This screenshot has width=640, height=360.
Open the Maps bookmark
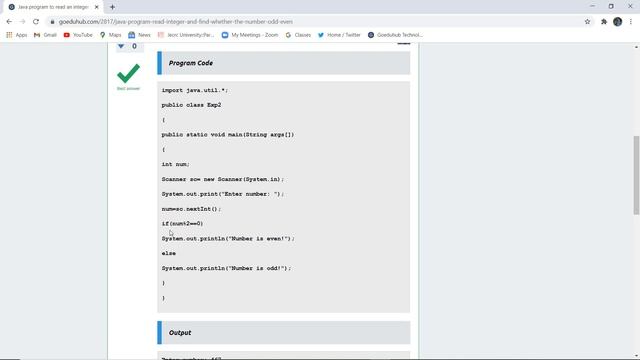111,35
